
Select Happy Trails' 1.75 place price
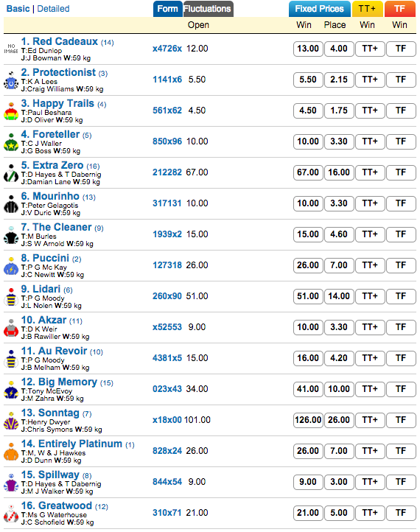click(339, 111)
